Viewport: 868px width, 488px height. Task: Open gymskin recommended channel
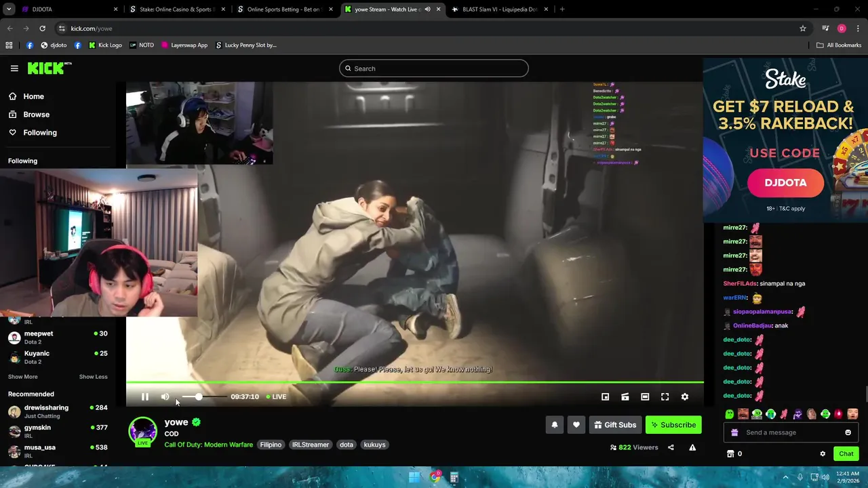click(x=58, y=430)
